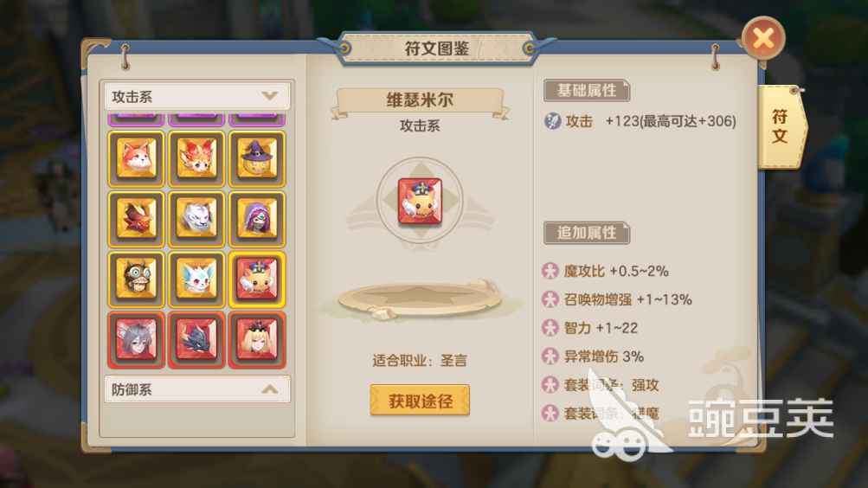Open the 攻击系 category dropdown
The width and height of the screenshot is (868, 488).
(x=196, y=97)
